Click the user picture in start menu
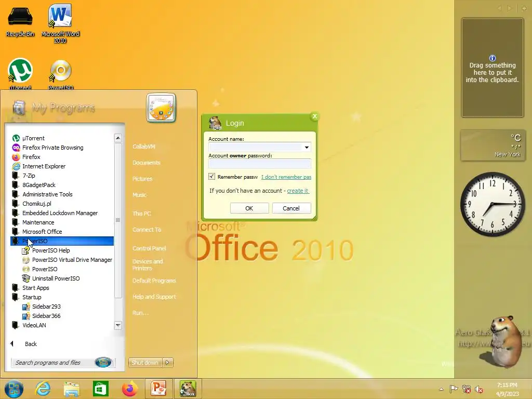 point(161,108)
